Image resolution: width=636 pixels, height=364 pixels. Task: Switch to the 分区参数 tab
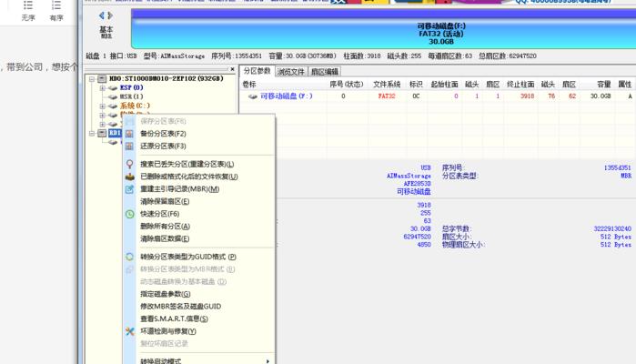(257, 71)
